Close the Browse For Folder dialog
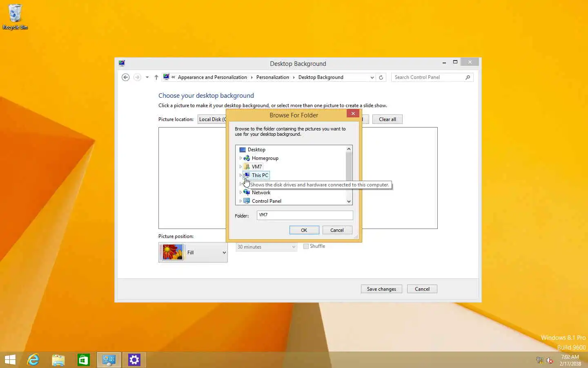The width and height of the screenshot is (588, 368). [x=353, y=114]
